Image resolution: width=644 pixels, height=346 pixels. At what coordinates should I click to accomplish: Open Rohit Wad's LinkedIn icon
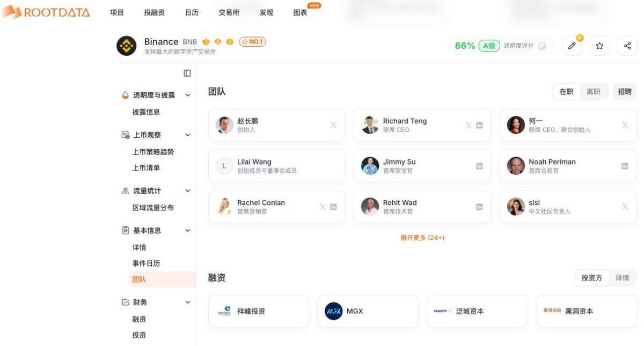(x=479, y=207)
